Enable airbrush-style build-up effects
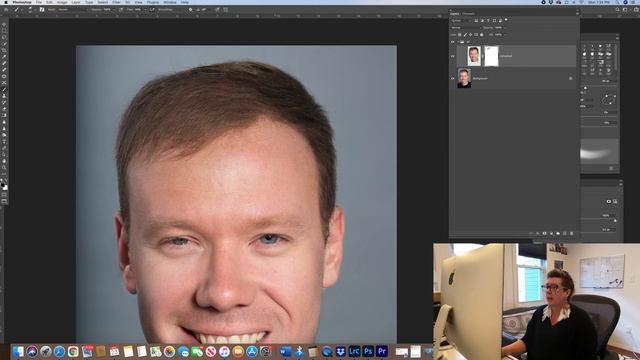 (x=151, y=10)
